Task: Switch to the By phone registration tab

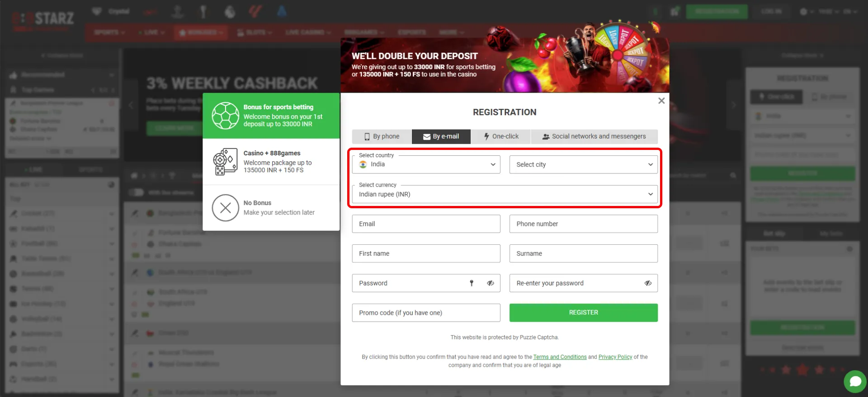Action: point(382,136)
